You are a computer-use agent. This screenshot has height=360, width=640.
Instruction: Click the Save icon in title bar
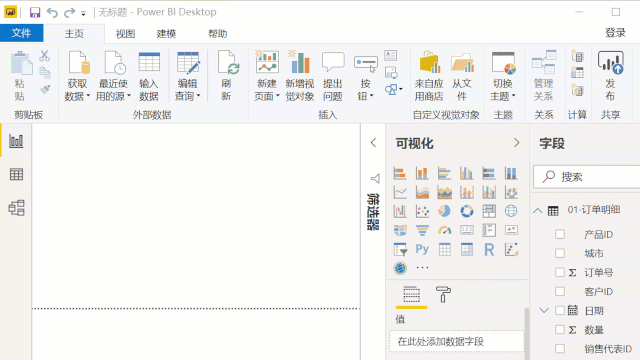pyautogui.click(x=35, y=12)
